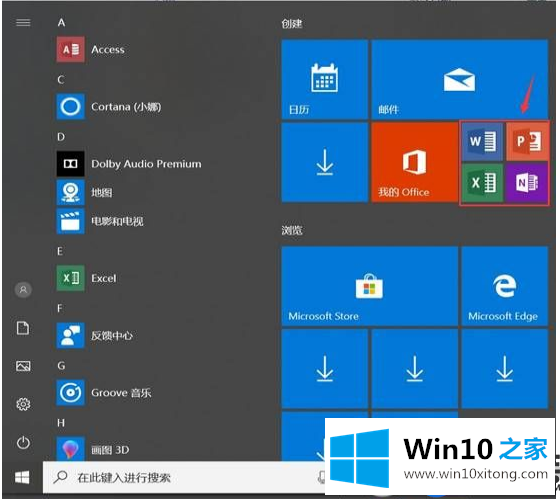Open 画图 3D app icon
This screenshot has height=500, width=560.
pos(70,449)
